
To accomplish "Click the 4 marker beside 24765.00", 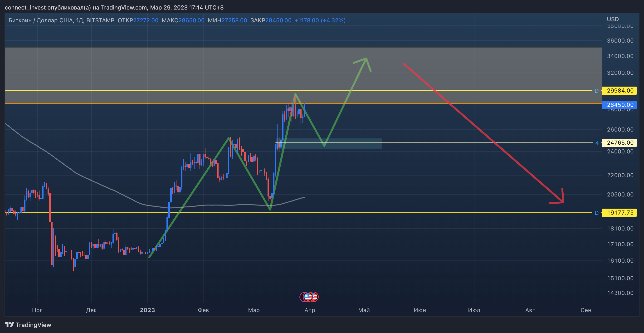I will pyautogui.click(x=597, y=143).
